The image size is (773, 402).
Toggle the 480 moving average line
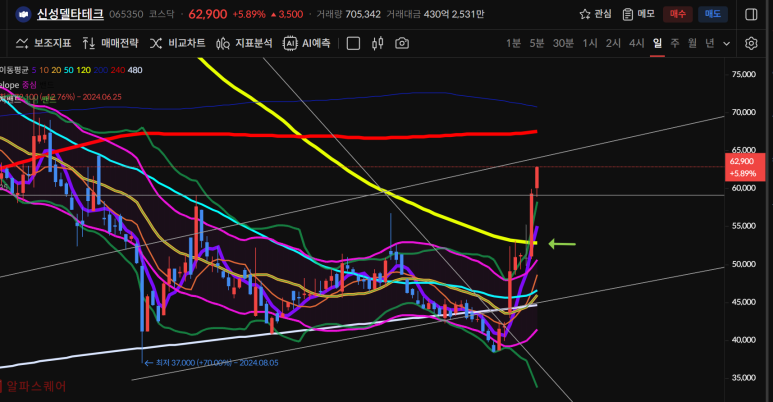[135, 70]
